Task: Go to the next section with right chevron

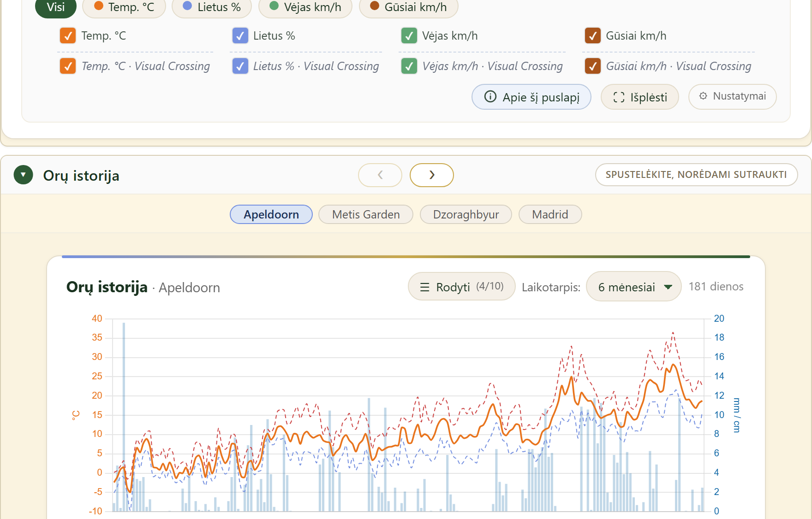Action: [432, 175]
